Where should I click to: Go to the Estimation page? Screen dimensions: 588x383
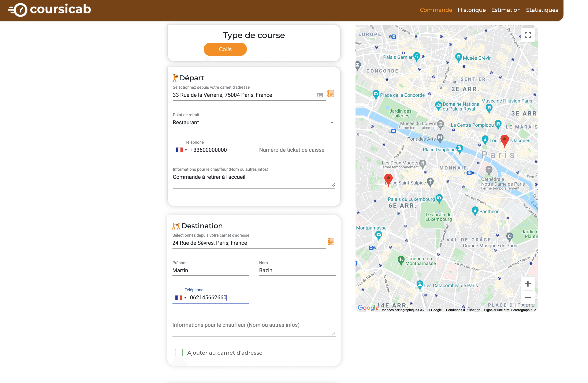(x=506, y=10)
